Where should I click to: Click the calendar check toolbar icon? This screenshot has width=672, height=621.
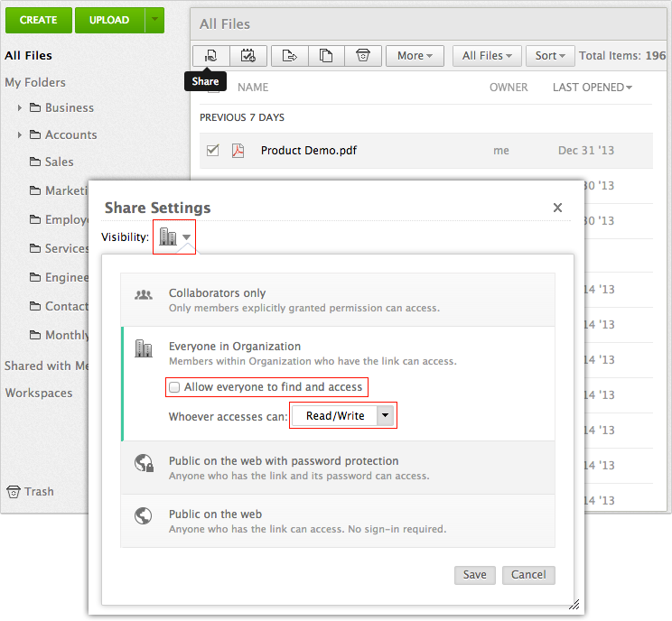pyautogui.click(x=248, y=56)
